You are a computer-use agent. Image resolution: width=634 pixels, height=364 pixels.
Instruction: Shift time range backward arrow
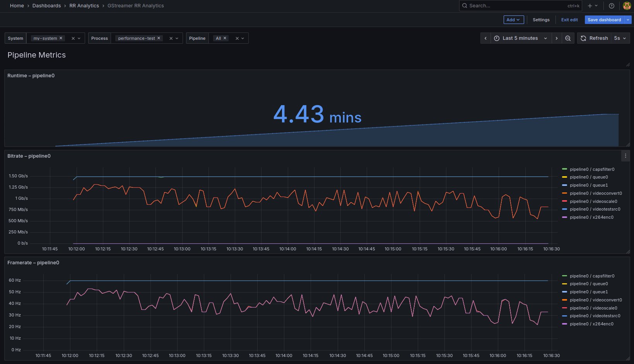click(x=485, y=38)
